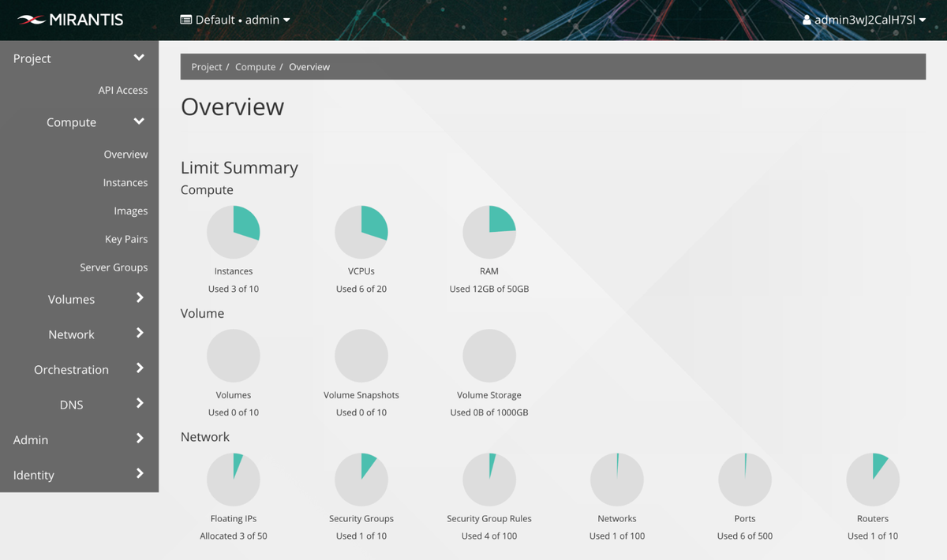Screen dimensions: 947x560
Task: Click the Overview breadcrumb item
Action: coord(309,67)
